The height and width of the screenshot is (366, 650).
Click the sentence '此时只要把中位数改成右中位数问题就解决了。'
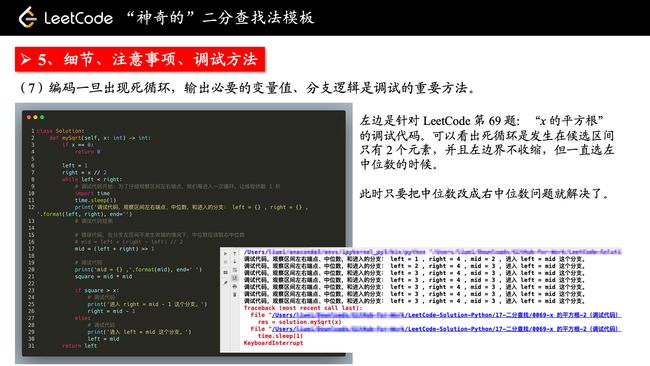point(485,194)
